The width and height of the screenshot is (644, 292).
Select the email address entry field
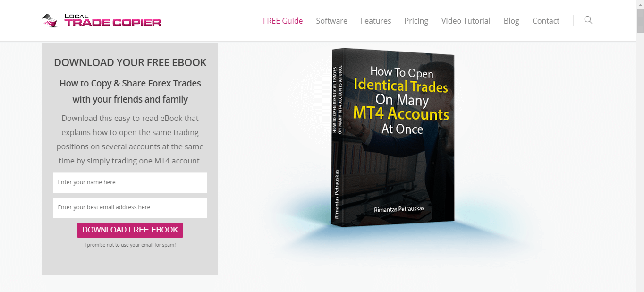coord(130,208)
